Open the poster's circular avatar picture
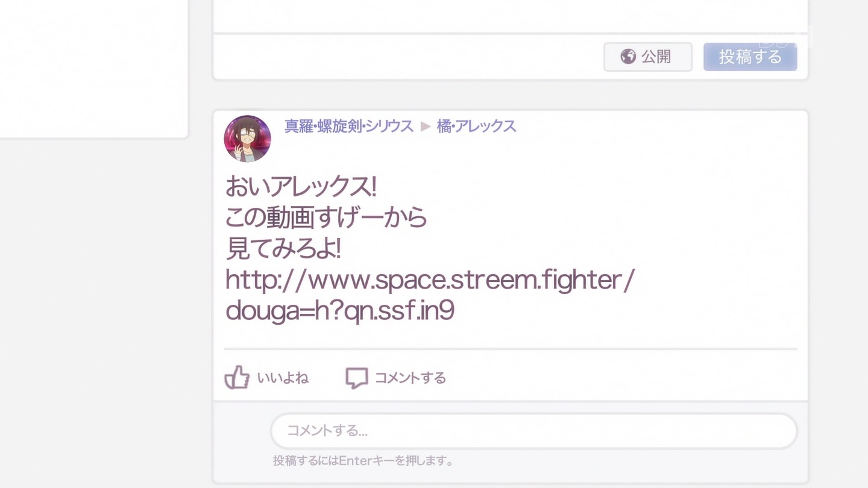 coord(247,139)
